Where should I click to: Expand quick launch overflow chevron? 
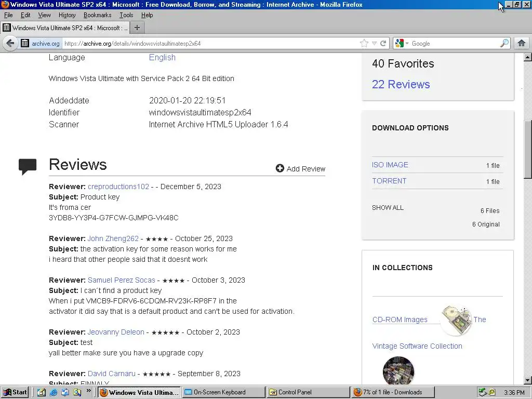(88, 391)
